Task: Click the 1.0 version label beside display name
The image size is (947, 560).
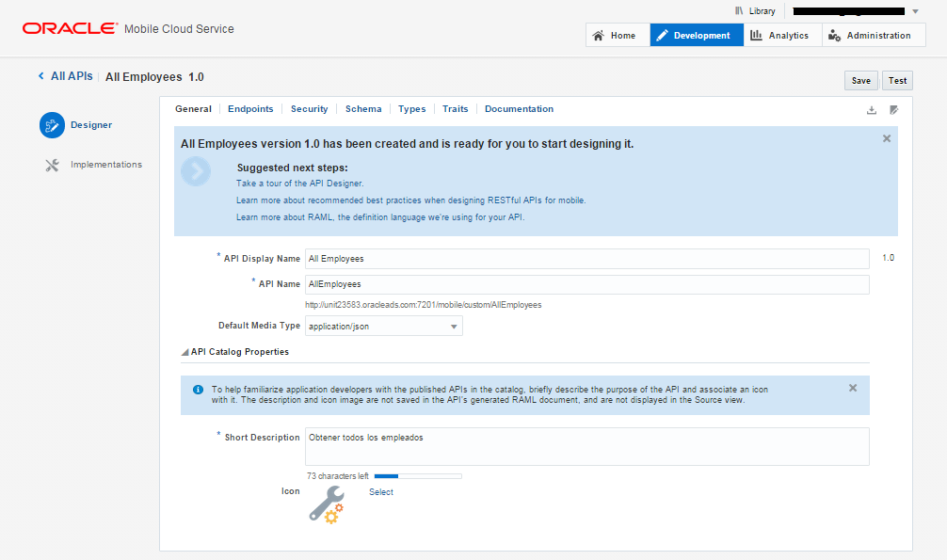Action: tap(889, 257)
